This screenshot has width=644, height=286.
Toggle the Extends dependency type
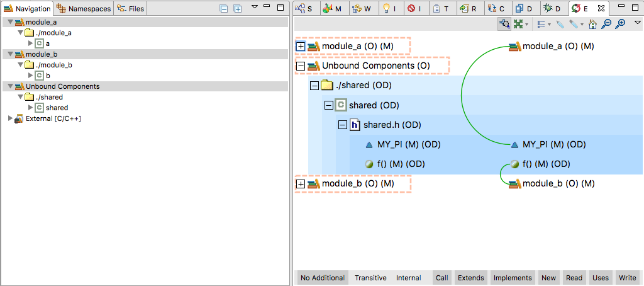coord(470,278)
